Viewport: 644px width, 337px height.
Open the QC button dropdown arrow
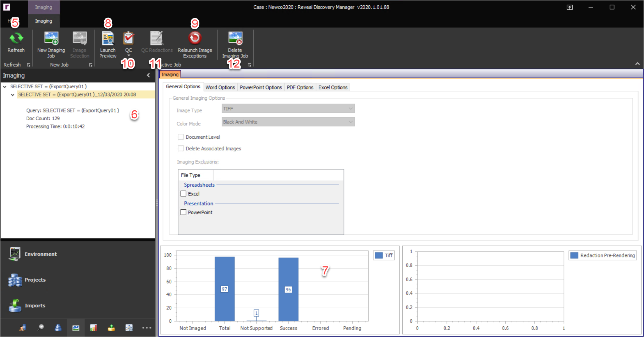click(128, 55)
